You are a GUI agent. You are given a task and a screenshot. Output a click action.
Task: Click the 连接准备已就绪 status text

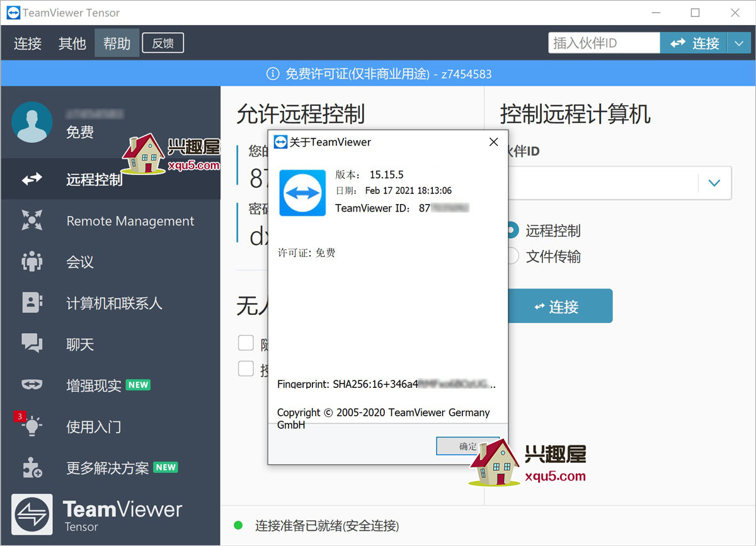pyautogui.click(x=327, y=525)
